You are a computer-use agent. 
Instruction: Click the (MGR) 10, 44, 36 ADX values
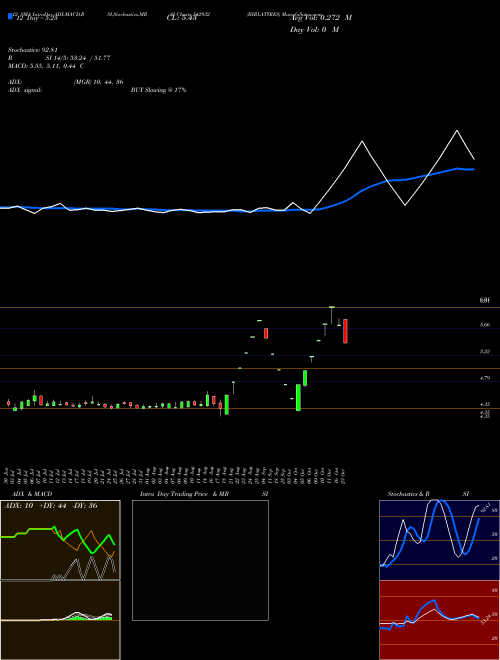(x=98, y=82)
